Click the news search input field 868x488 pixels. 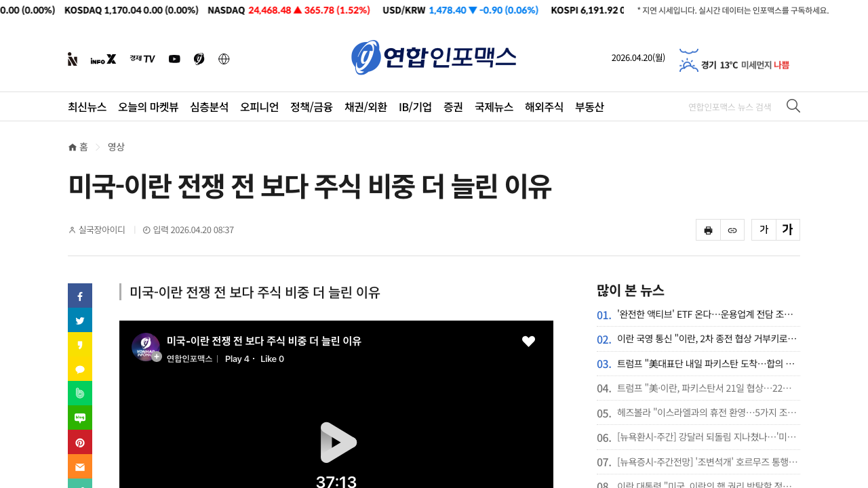pos(730,106)
